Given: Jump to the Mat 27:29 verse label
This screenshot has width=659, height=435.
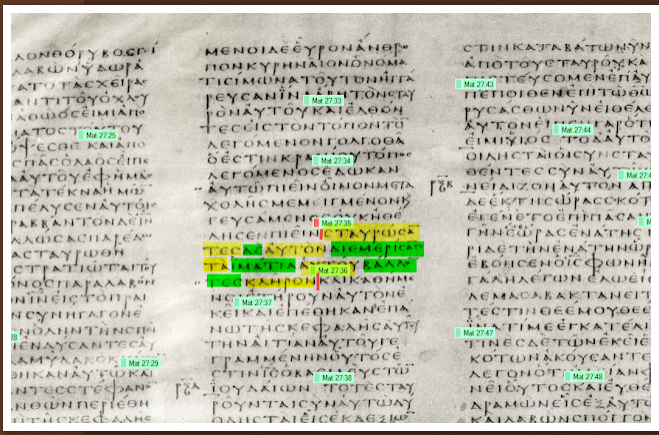Looking at the screenshot, I should tap(140, 363).
